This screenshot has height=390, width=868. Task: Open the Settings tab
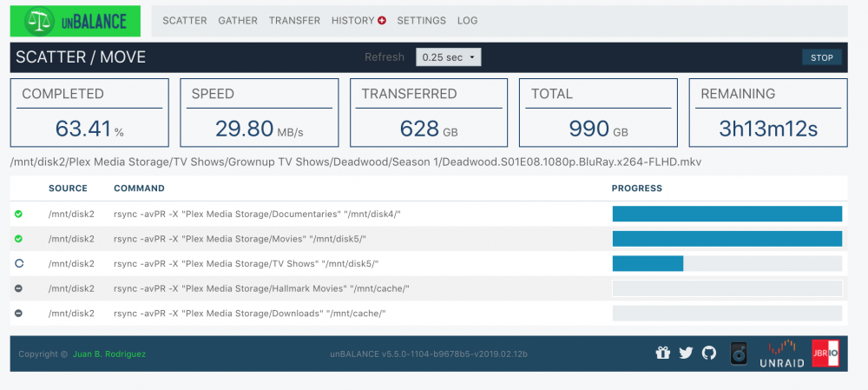pyautogui.click(x=422, y=21)
